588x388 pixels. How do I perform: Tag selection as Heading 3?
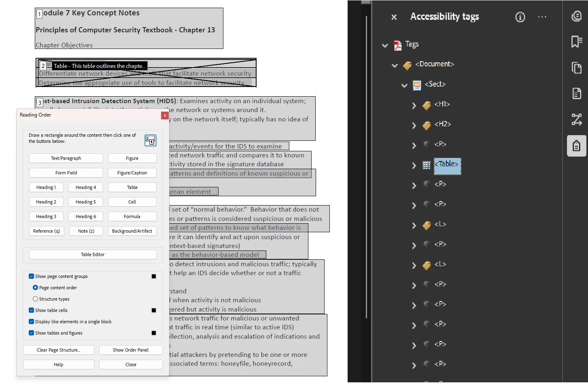coord(46,216)
